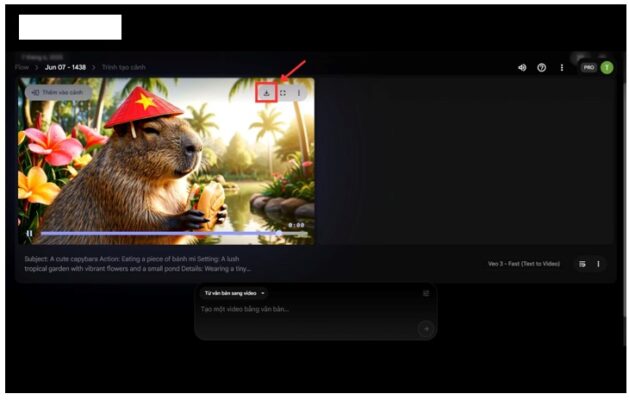Click the 'Tạo một video bằng văn bản' input
The image size is (629, 400).
(x=300, y=309)
